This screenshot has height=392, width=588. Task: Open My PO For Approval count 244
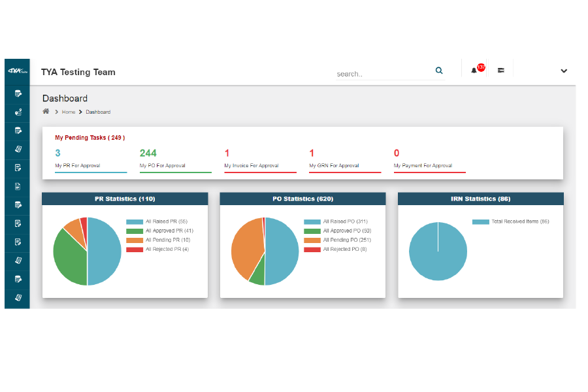(x=148, y=153)
